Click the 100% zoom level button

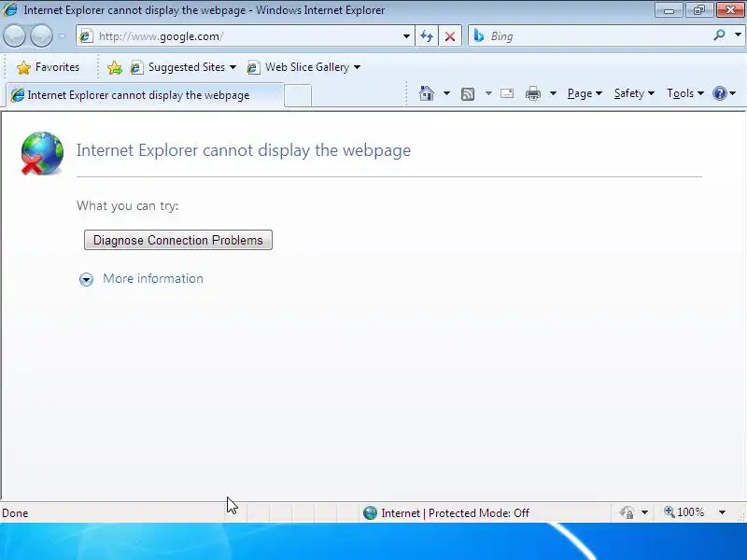(x=684, y=512)
